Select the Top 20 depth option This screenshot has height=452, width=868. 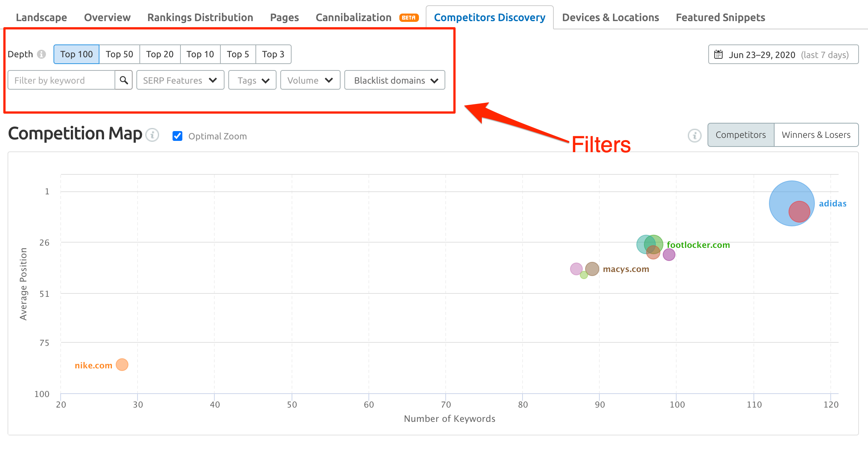160,54
